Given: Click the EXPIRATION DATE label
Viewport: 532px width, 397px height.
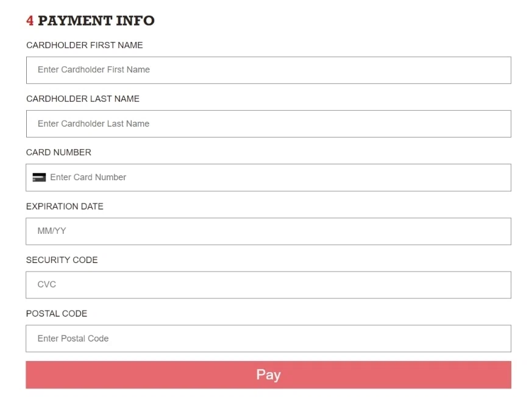Looking at the screenshot, I should [65, 206].
